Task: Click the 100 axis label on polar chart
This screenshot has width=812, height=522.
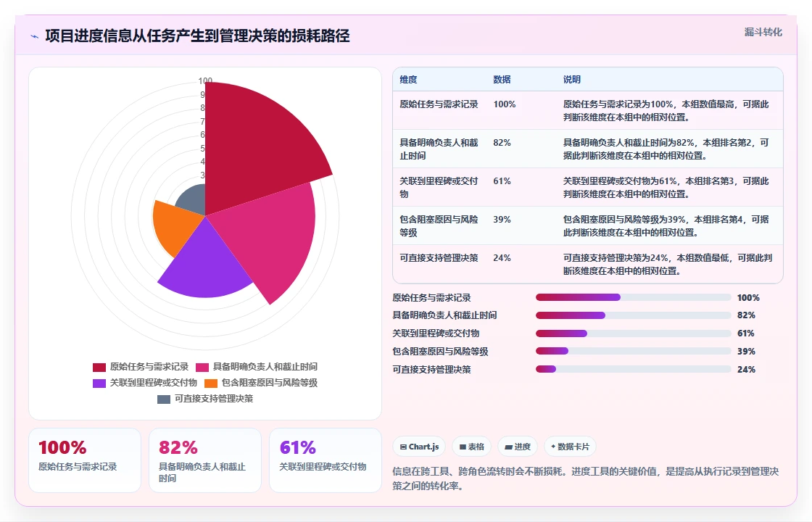Action: pos(205,80)
